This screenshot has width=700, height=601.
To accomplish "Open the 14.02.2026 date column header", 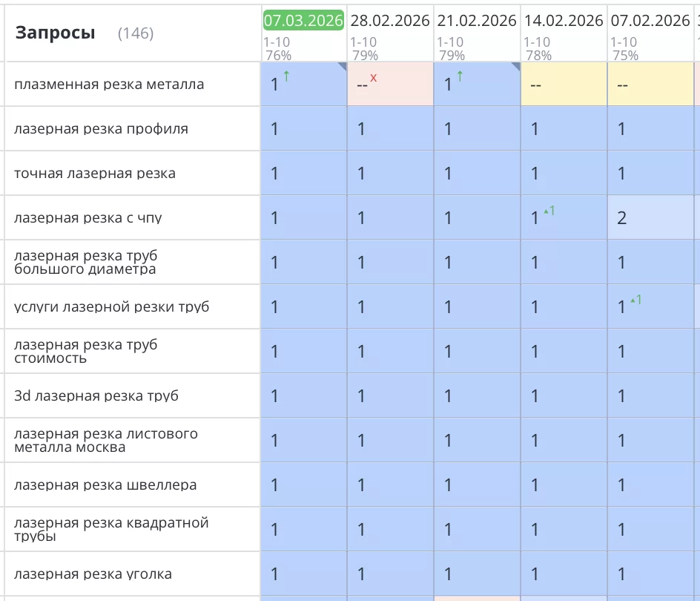I will pyautogui.click(x=564, y=21).
